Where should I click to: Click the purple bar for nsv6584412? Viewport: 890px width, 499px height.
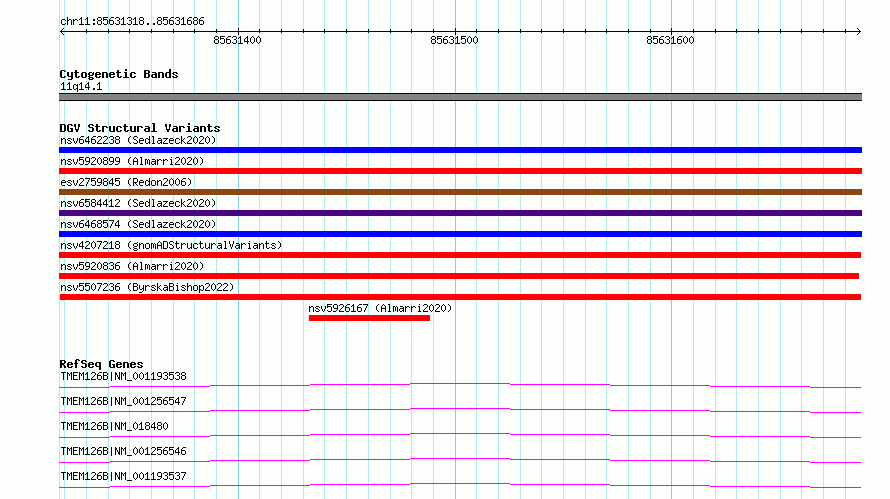pyautogui.click(x=460, y=213)
